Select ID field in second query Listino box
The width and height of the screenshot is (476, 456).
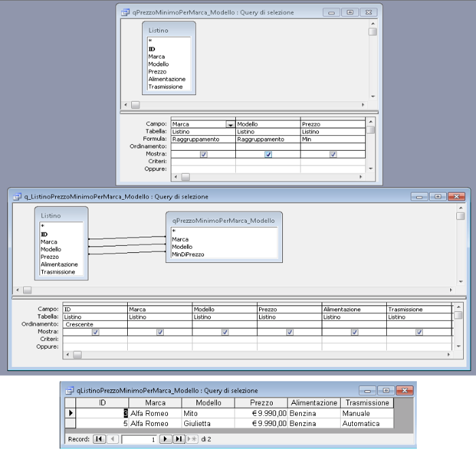click(x=44, y=234)
